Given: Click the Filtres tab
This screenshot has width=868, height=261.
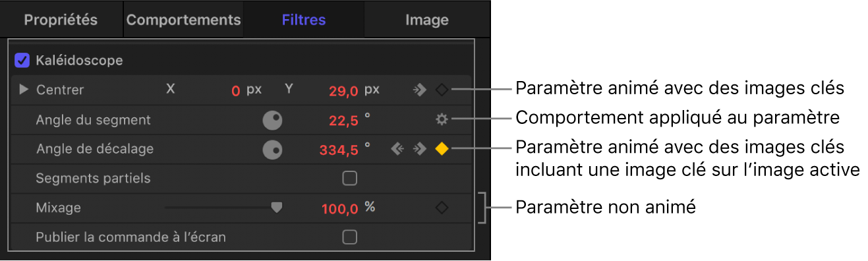Looking at the screenshot, I should (304, 20).
